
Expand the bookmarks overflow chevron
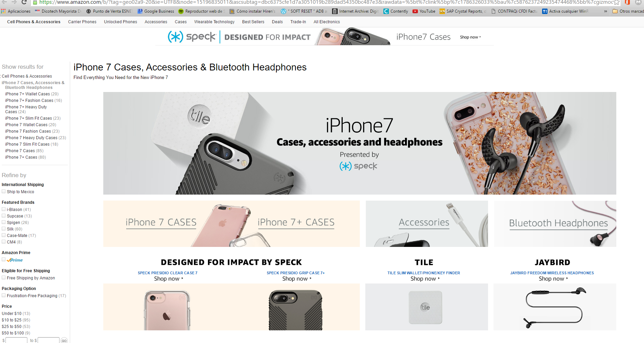tap(605, 11)
